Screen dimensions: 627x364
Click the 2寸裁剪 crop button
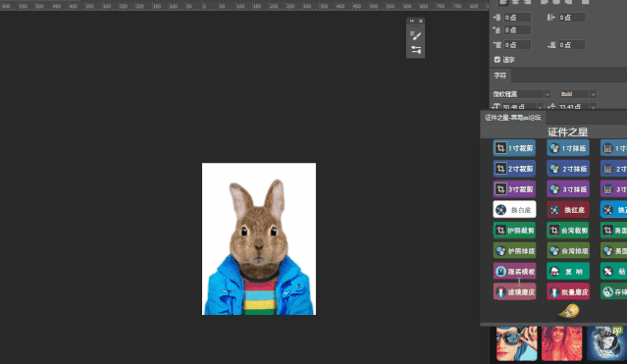[514, 169]
